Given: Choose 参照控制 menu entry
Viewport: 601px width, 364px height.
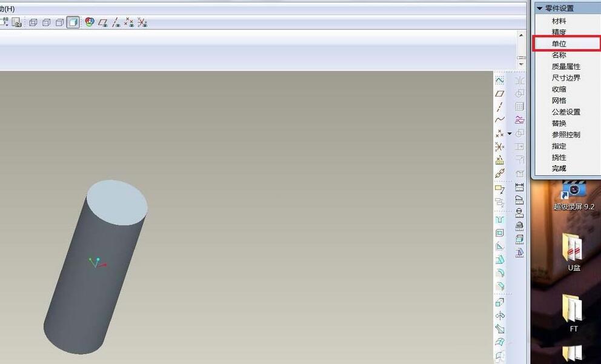Looking at the screenshot, I should (x=566, y=135).
